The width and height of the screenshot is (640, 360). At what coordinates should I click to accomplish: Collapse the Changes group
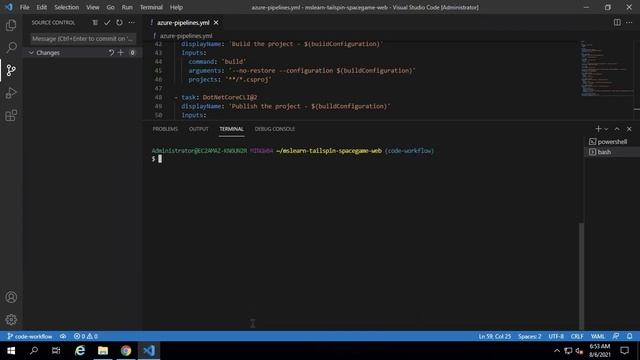point(31,53)
